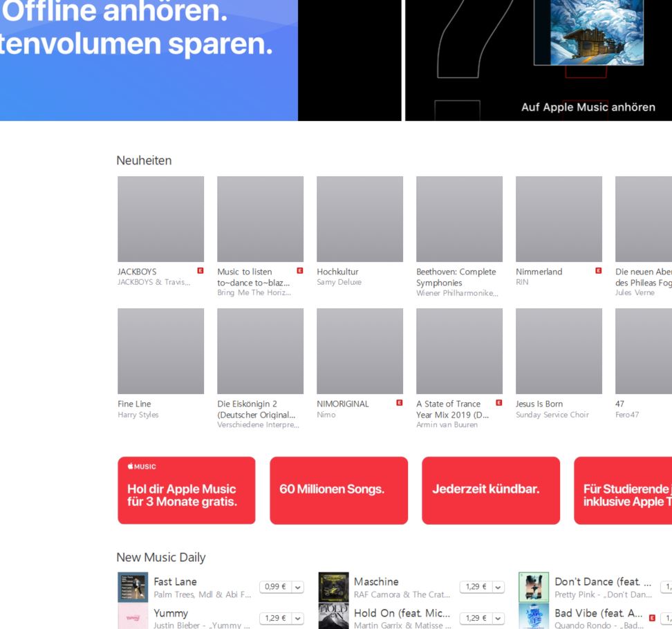Click the Harry Styles artist link
The width and height of the screenshot is (672, 629).
tap(138, 414)
